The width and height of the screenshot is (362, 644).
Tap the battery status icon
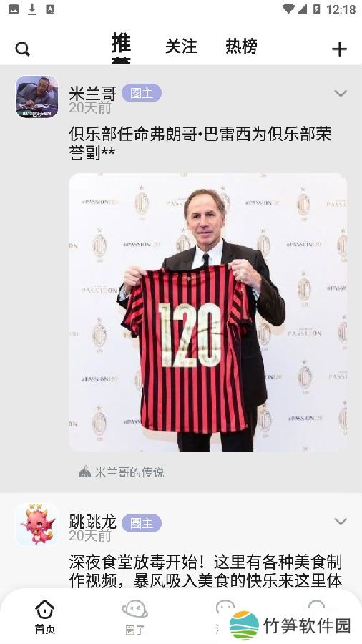point(316,9)
